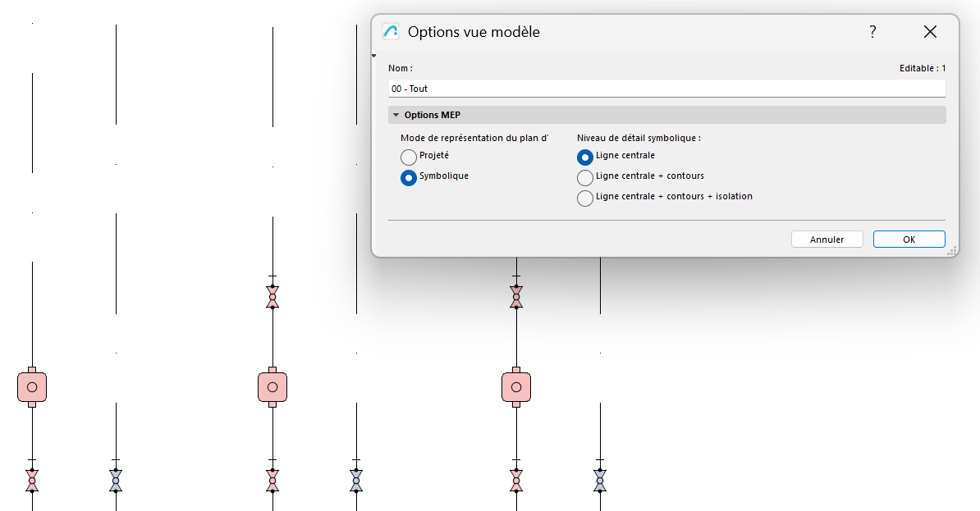Collapse the Options MEP section

tap(396, 116)
